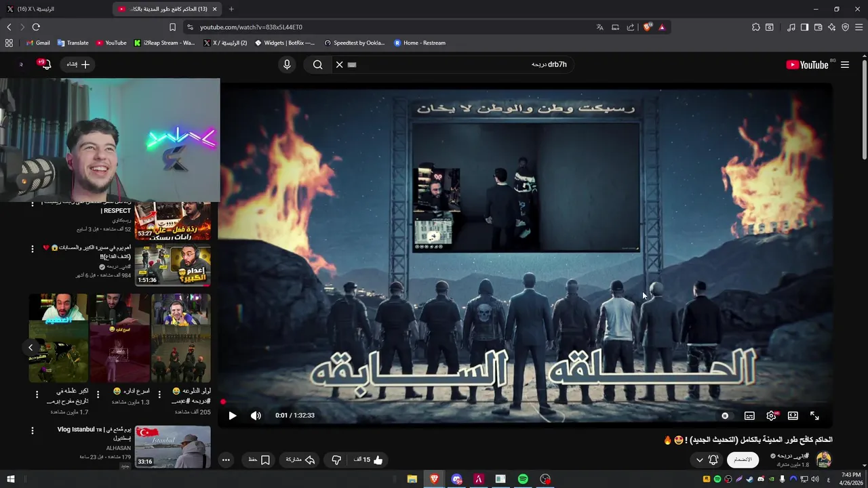Viewport: 868px width, 488px height.
Task: Click the video progress bar
Action: pos(525,402)
